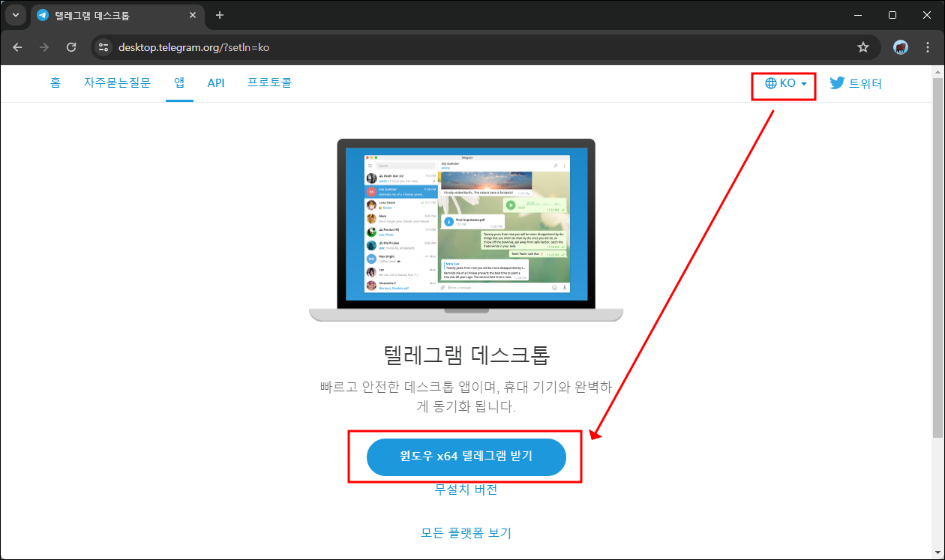Go to 홈 in navigation
The height and width of the screenshot is (560, 945).
click(55, 82)
